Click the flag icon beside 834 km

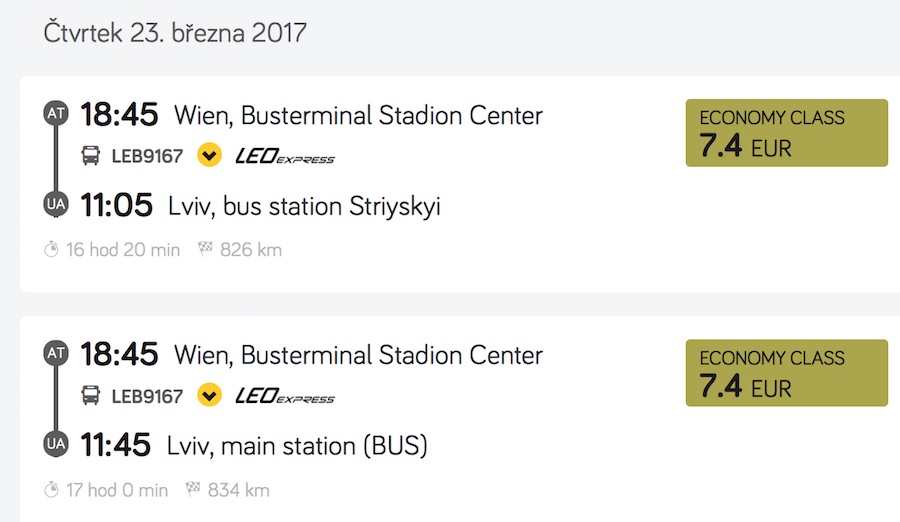[x=194, y=489]
